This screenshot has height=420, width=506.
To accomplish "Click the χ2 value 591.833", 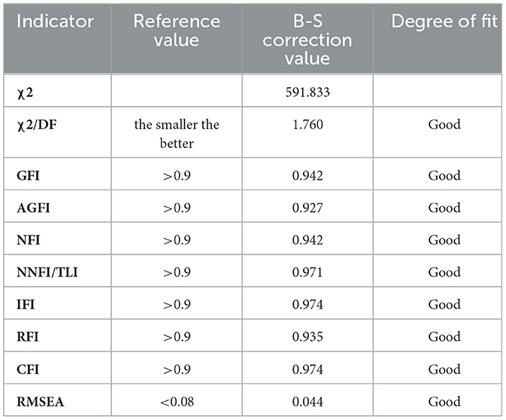I will click(308, 92).
